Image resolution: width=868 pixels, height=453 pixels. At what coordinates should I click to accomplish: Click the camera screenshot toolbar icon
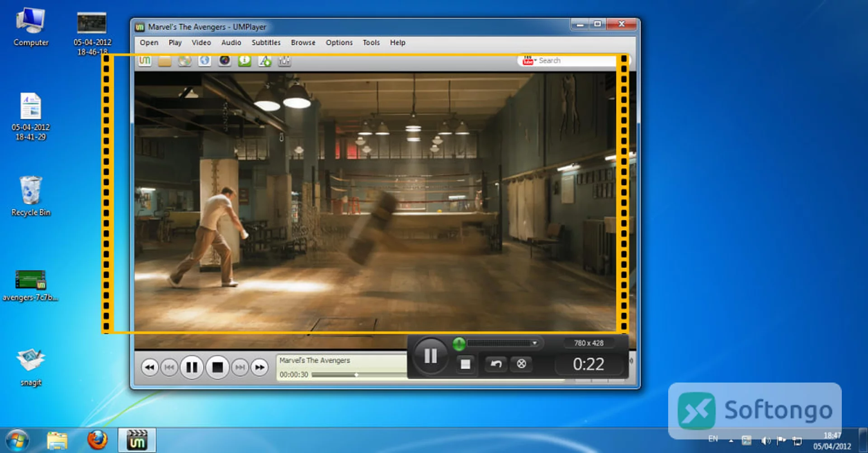(225, 61)
